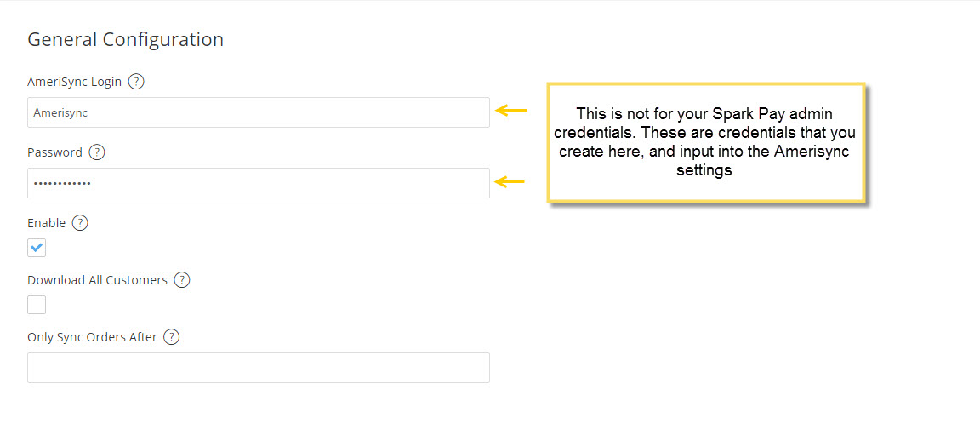Click into the masked Password field

coord(258,183)
